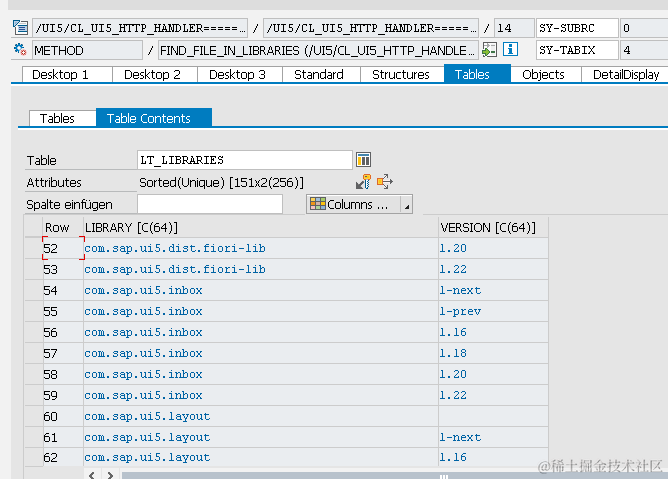This screenshot has width=668, height=479.
Task: Click the scroll right arrow below table
Action: (x=110, y=474)
